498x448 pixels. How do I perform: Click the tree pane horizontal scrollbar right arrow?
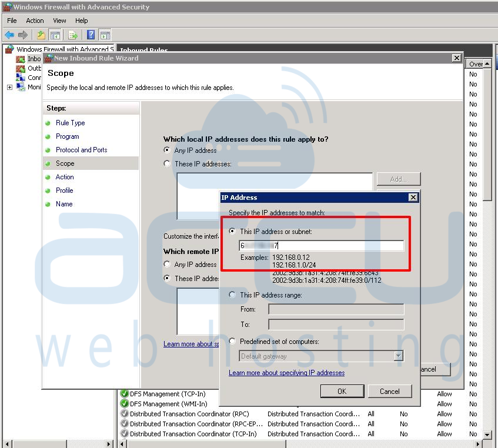109,444
